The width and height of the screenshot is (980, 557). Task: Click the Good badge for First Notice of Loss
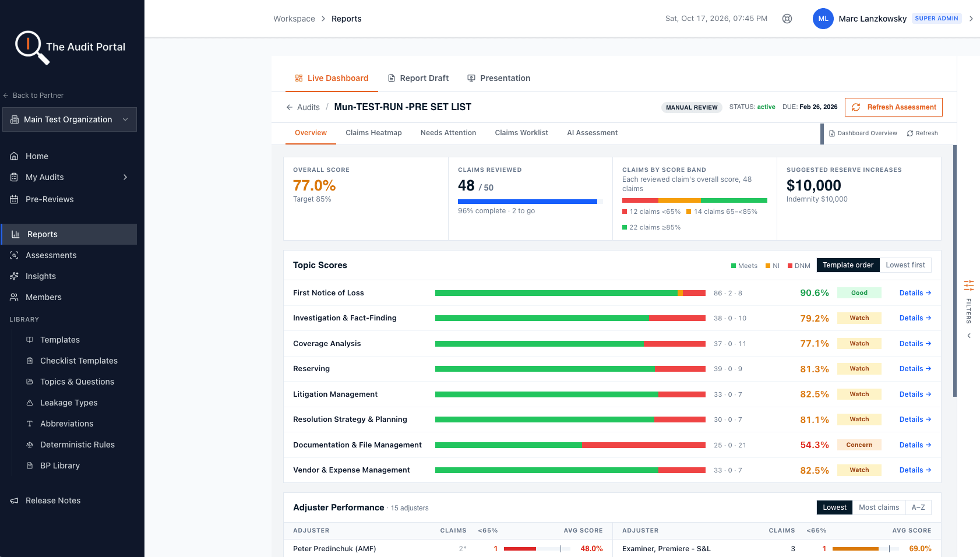pos(859,293)
